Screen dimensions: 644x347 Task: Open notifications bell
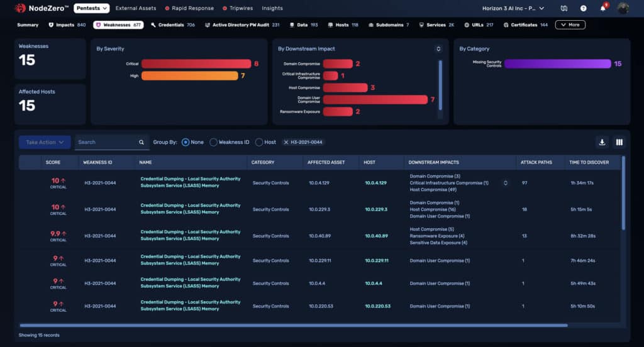pos(603,8)
